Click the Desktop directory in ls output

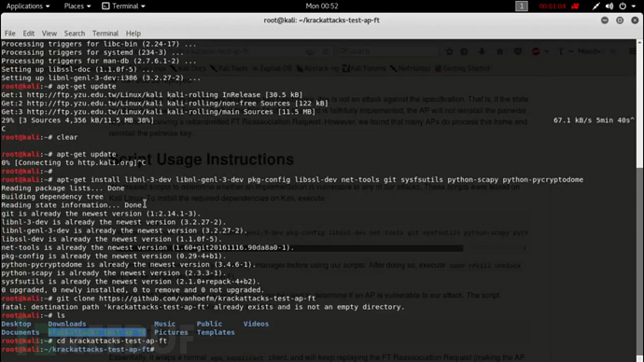[x=16, y=324]
